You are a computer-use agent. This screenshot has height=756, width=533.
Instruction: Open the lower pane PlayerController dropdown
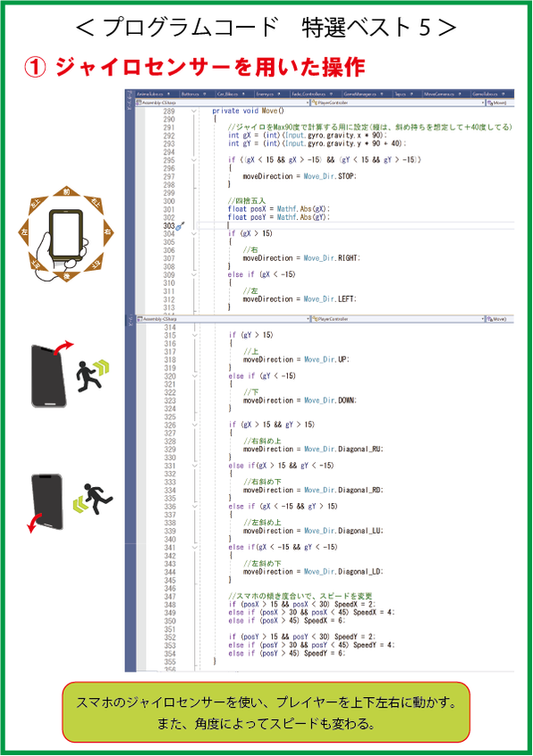(397, 319)
